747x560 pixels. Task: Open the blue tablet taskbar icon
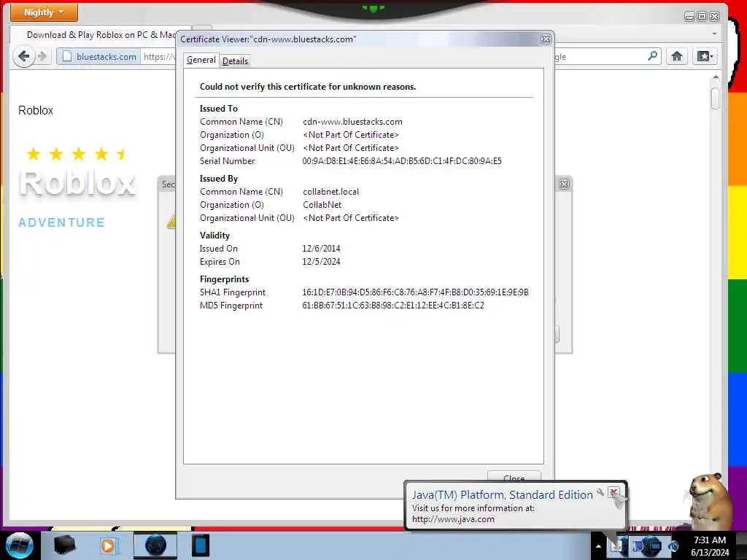click(201, 545)
